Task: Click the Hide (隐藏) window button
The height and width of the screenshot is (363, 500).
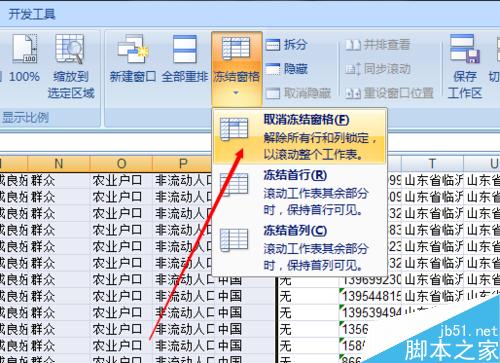Action: click(287, 69)
